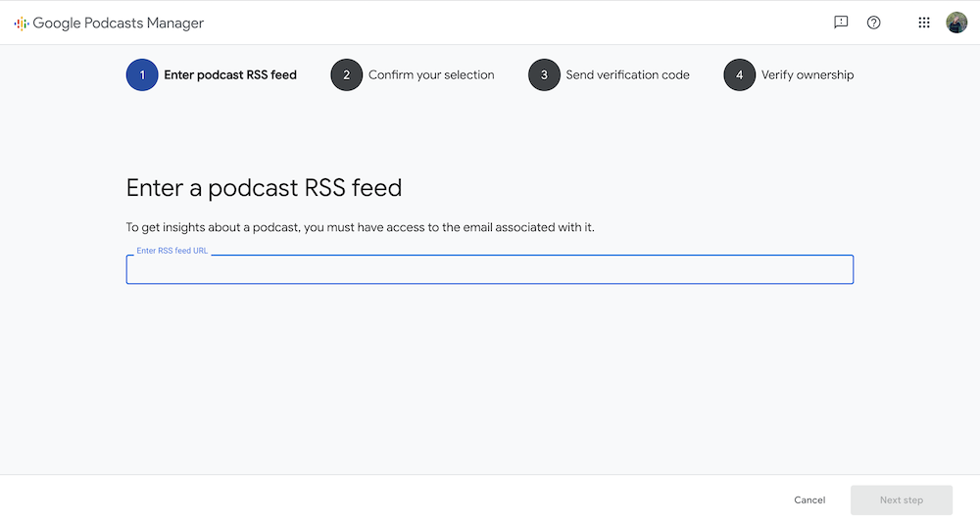Click the 'Enter RSS feed URL' field label
980x522 pixels.
point(171,251)
